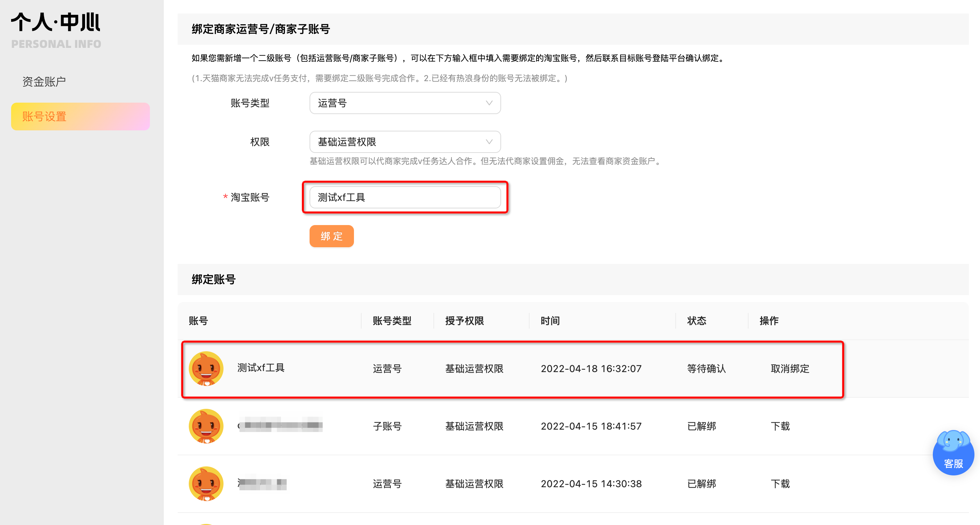980x525 pixels.
Task: Open the 账号类型 dropdown showing 运营号
Action: pyautogui.click(x=405, y=103)
